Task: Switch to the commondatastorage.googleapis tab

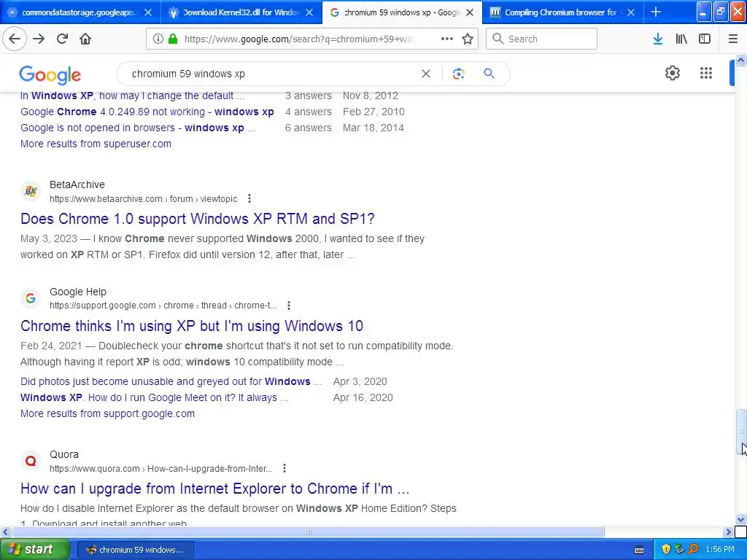Action: click(x=80, y=12)
